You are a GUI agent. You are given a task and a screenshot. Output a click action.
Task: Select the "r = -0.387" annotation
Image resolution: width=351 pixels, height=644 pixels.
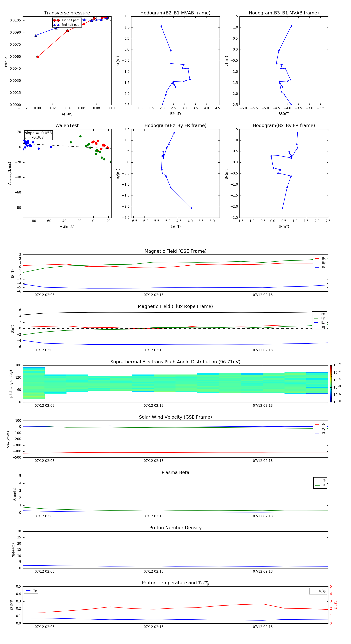click(x=35, y=137)
